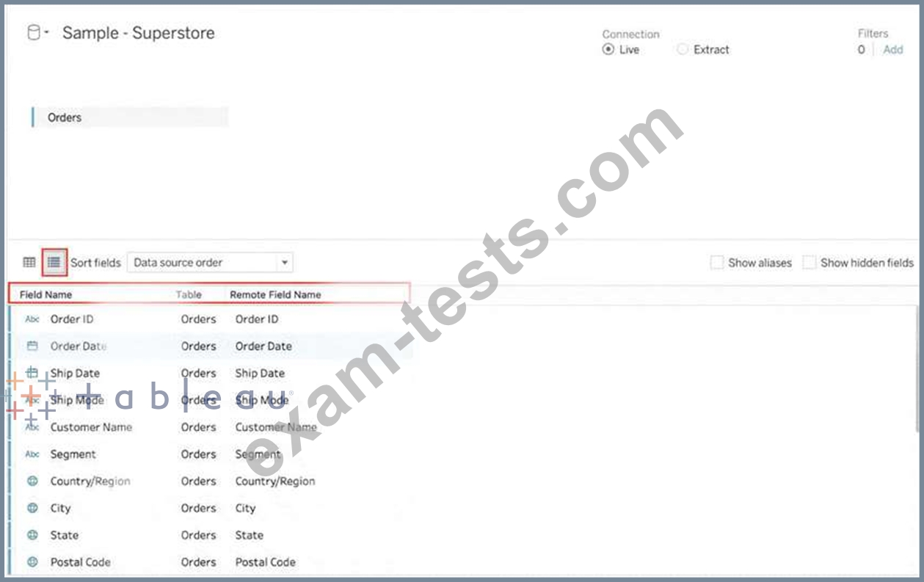Image resolution: width=924 pixels, height=582 pixels.
Task: Click the globe icon for Country/Region
Action: click(x=32, y=481)
